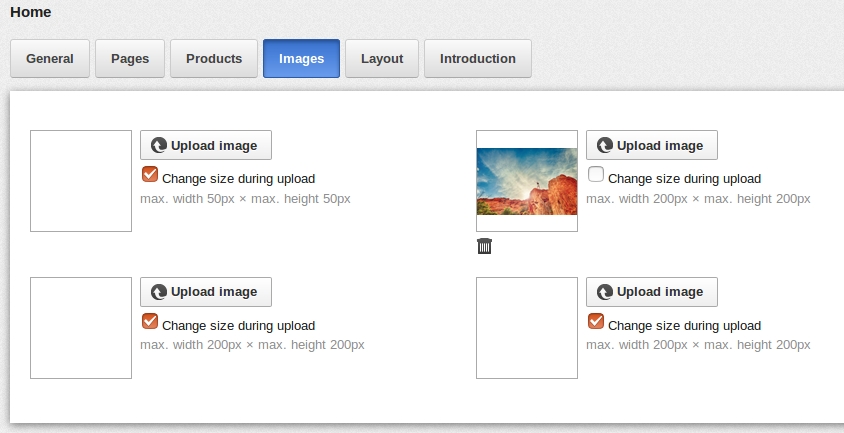Toggle Change size checkbox in lower-left slot
This screenshot has height=433, width=844.
click(x=150, y=321)
